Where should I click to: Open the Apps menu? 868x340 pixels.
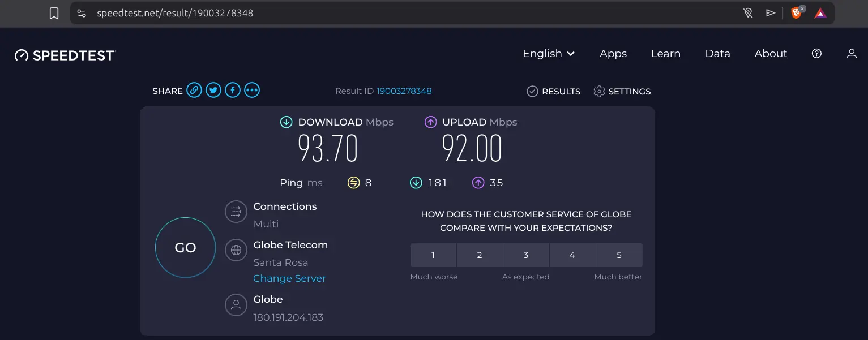click(x=613, y=54)
